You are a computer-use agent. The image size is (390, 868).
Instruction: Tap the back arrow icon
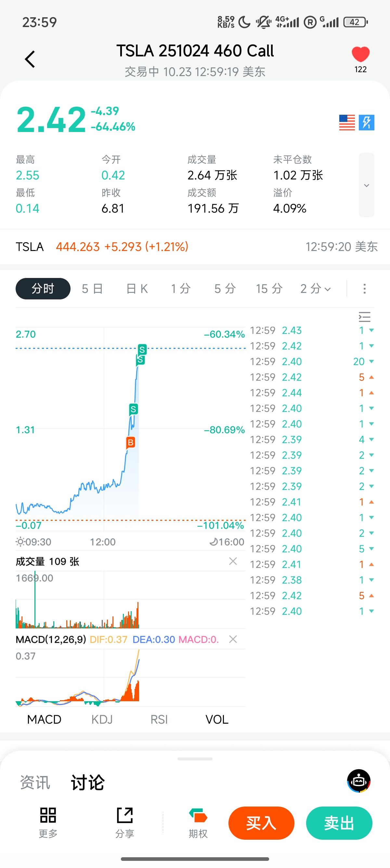(x=30, y=59)
